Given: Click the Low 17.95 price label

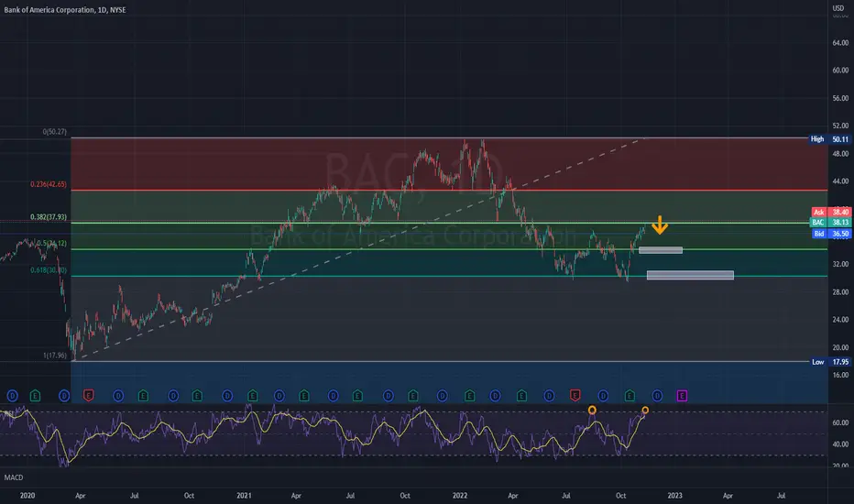Looking at the screenshot, I should [x=830, y=362].
